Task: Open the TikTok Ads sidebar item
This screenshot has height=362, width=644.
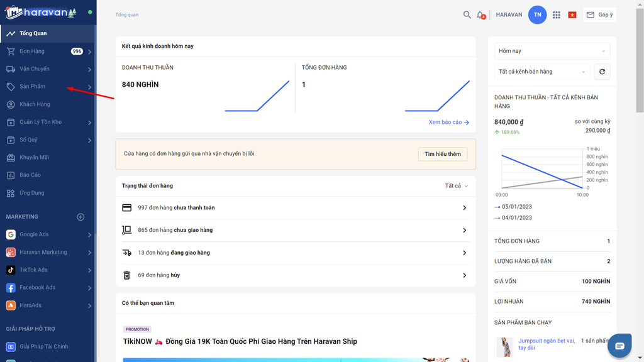Action: coord(48,270)
